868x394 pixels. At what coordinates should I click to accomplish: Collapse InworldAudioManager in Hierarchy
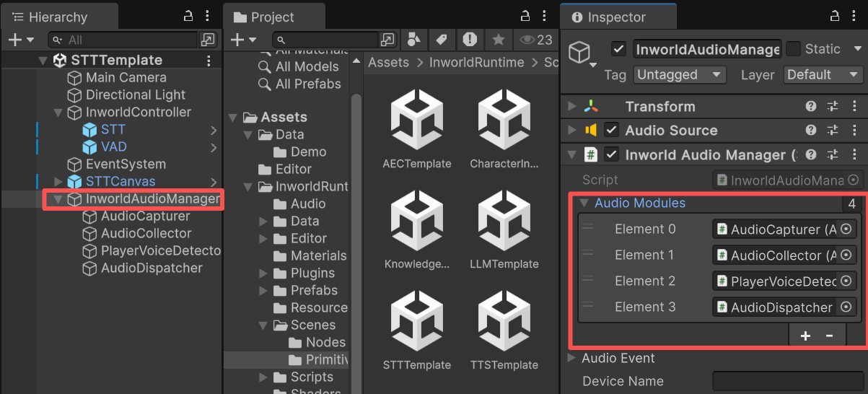click(58, 199)
